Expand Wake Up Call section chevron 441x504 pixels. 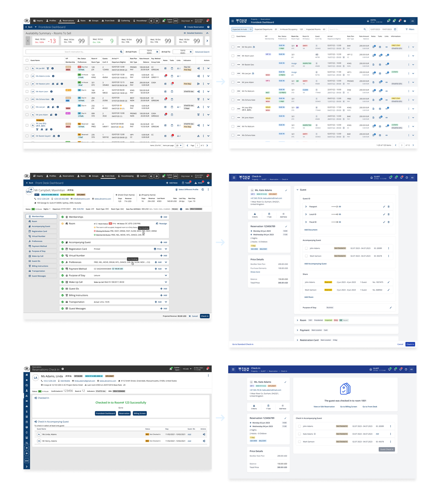[166, 282]
